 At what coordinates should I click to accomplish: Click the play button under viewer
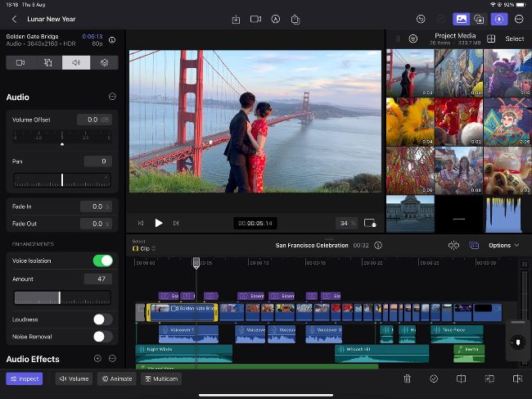point(159,223)
